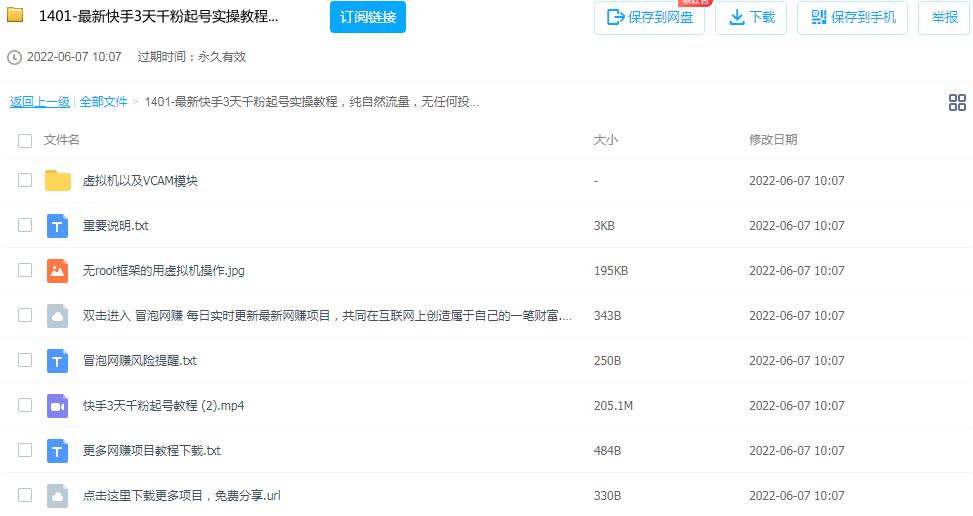Click size value 205.1M
The width and height of the screenshot is (973, 516).
coord(613,406)
